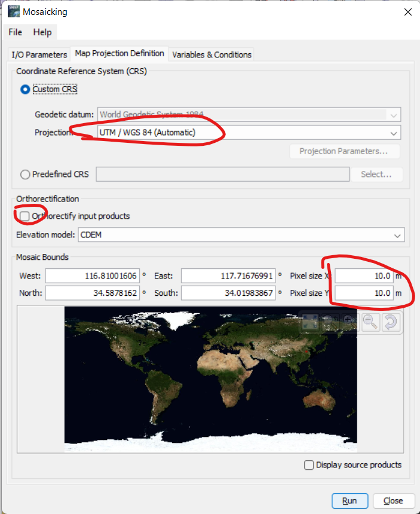Screen dimensions: 420x514
Task: Click the Pixel size Y field
Action: click(x=364, y=293)
